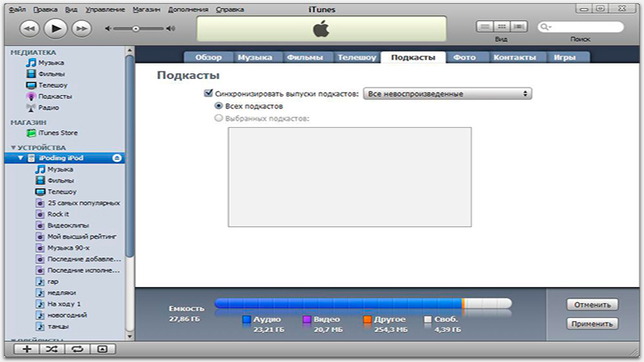
Task: Switch to the Телешоу tab
Action: click(x=357, y=57)
